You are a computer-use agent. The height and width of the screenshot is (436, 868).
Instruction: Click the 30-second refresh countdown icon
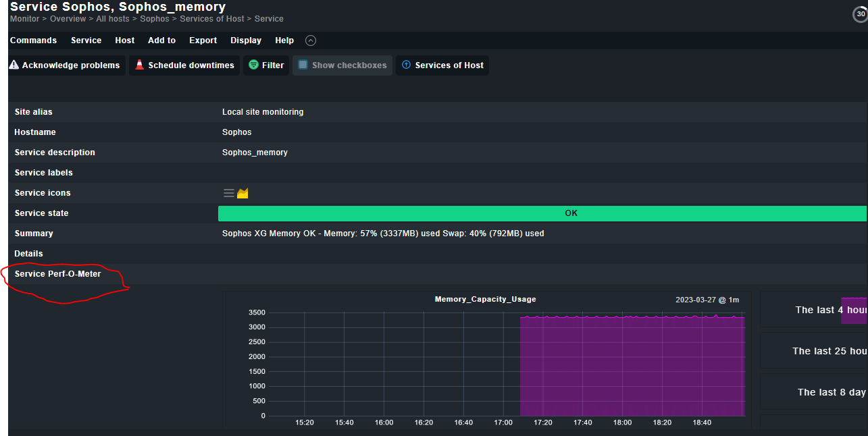(860, 15)
